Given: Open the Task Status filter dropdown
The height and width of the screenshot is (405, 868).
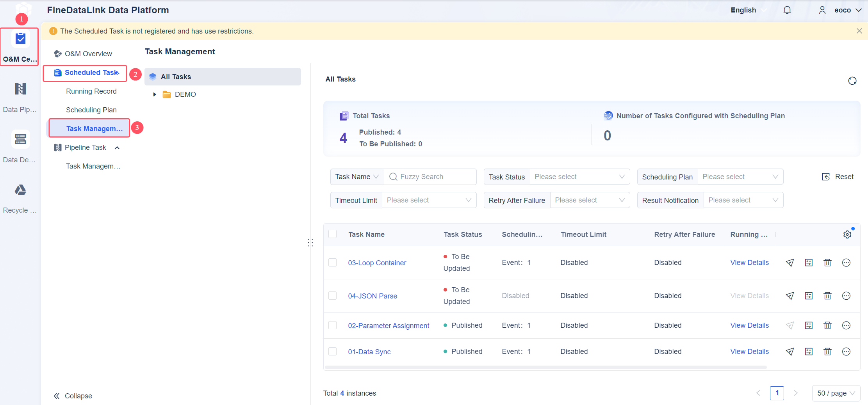Looking at the screenshot, I should pos(579,177).
